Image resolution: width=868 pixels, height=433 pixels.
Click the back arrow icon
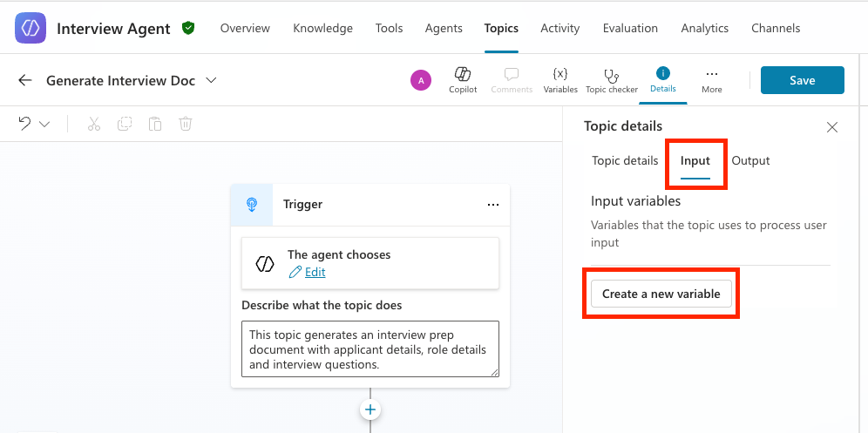25,80
